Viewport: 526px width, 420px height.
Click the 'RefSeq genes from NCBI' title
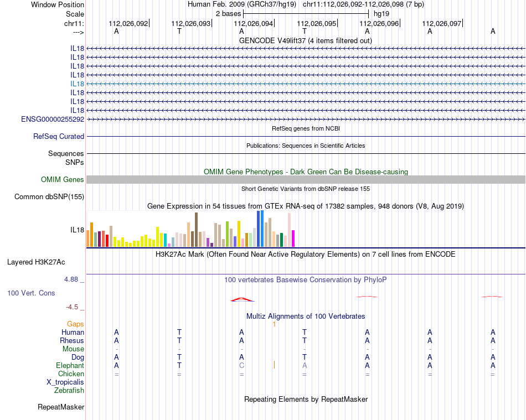click(x=306, y=128)
